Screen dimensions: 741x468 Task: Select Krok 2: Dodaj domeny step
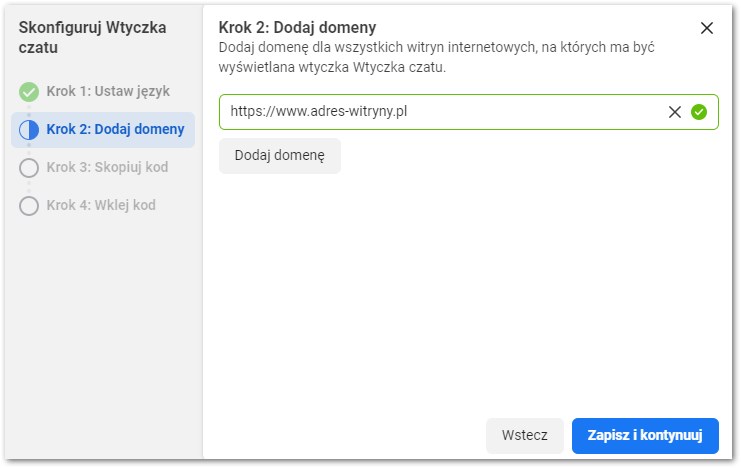[x=103, y=130]
